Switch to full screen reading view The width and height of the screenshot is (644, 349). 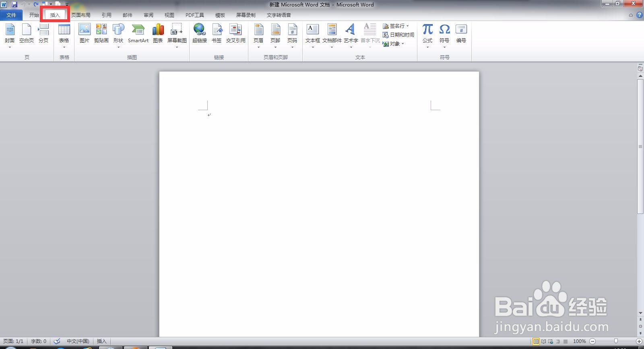[x=544, y=341]
